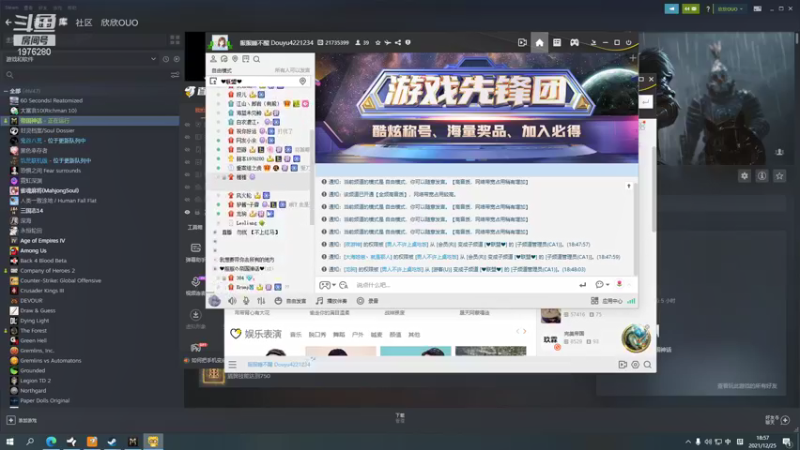Open settings gear on Steam game page
This screenshot has width=800, height=450.
(x=744, y=176)
